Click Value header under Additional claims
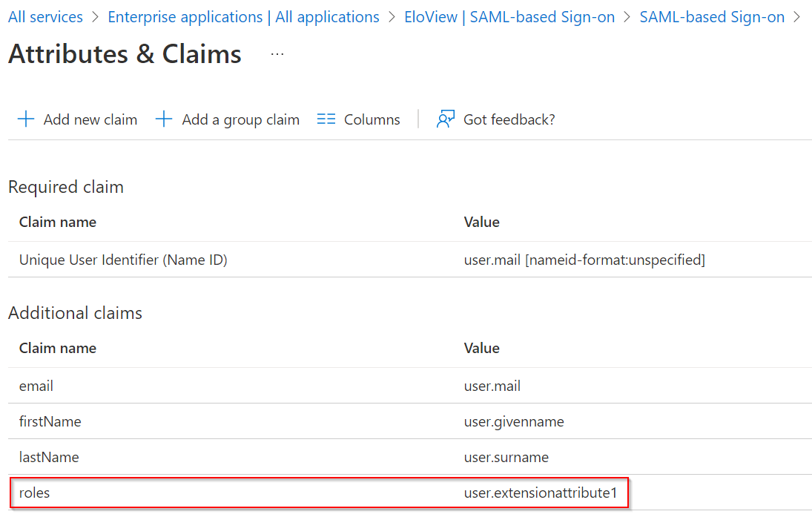 click(481, 348)
